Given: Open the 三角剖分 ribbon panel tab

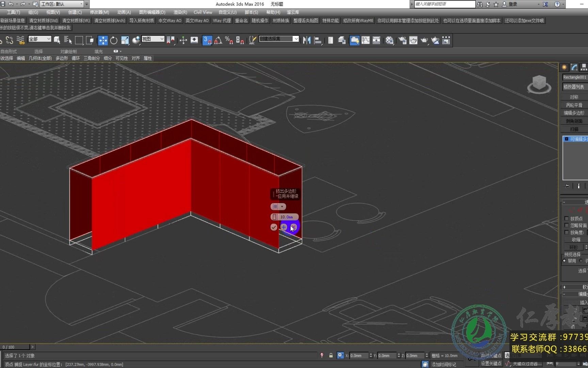Looking at the screenshot, I should pyautogui.click(x=92, y=58).
